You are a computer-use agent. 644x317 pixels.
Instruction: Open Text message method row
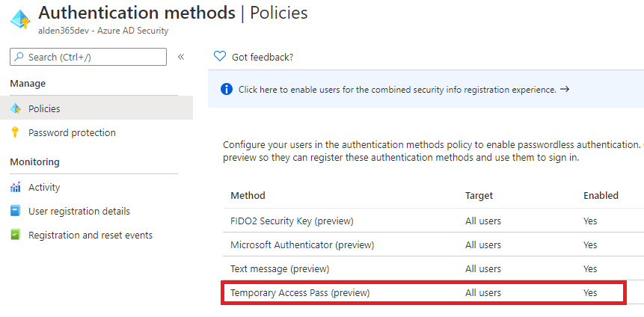(x=280, y=269)
